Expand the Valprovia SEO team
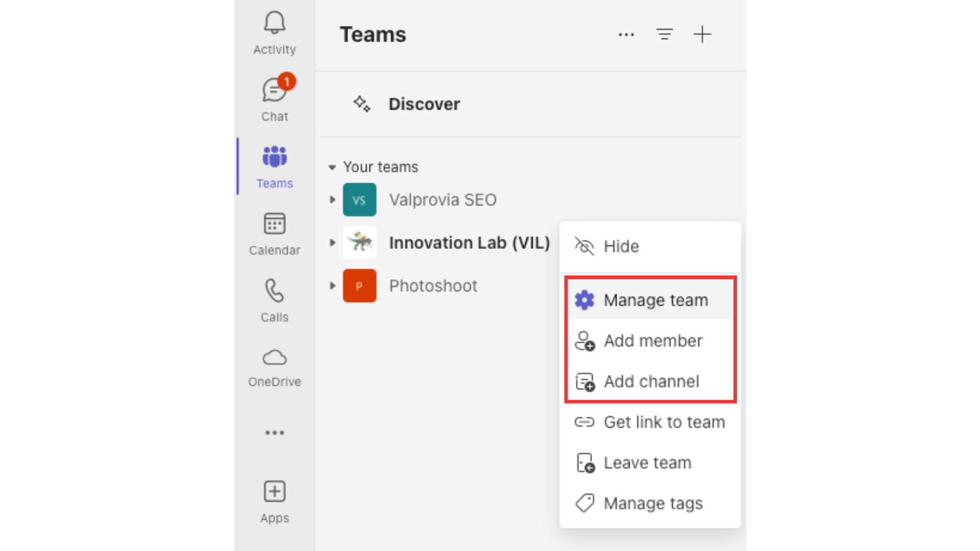The image size is (980, 551). pos(332,199)
